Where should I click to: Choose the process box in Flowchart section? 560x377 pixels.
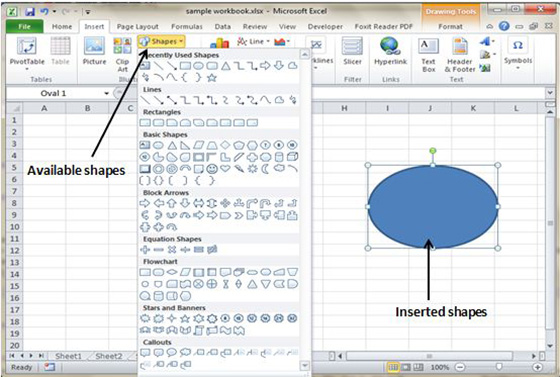tap(145, 272)
